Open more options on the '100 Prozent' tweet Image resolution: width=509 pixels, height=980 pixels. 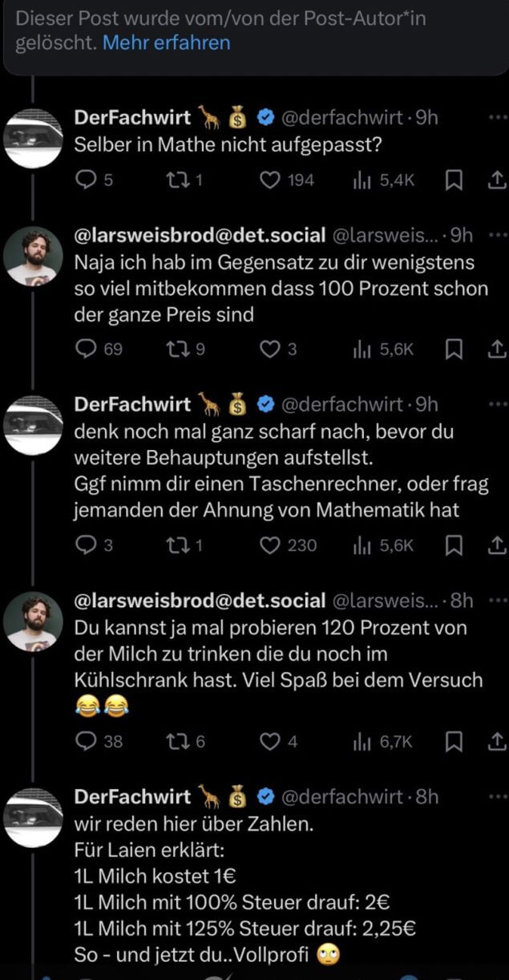click(498, 235)
